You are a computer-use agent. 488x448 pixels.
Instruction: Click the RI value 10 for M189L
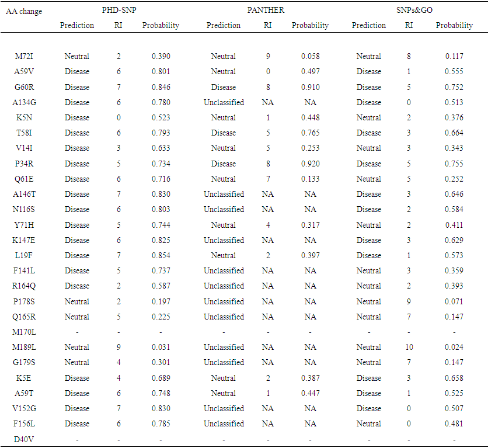409,347
